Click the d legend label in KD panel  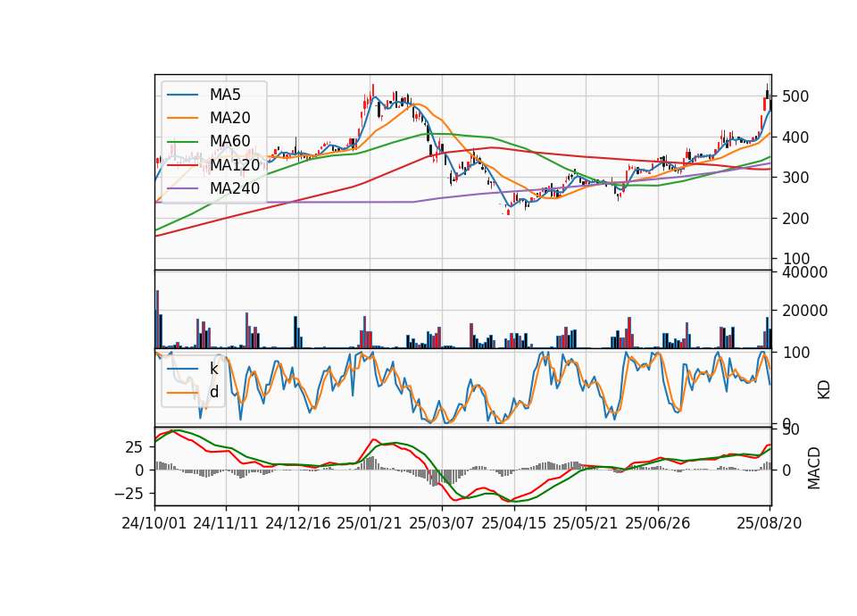[x=213, y=392]
